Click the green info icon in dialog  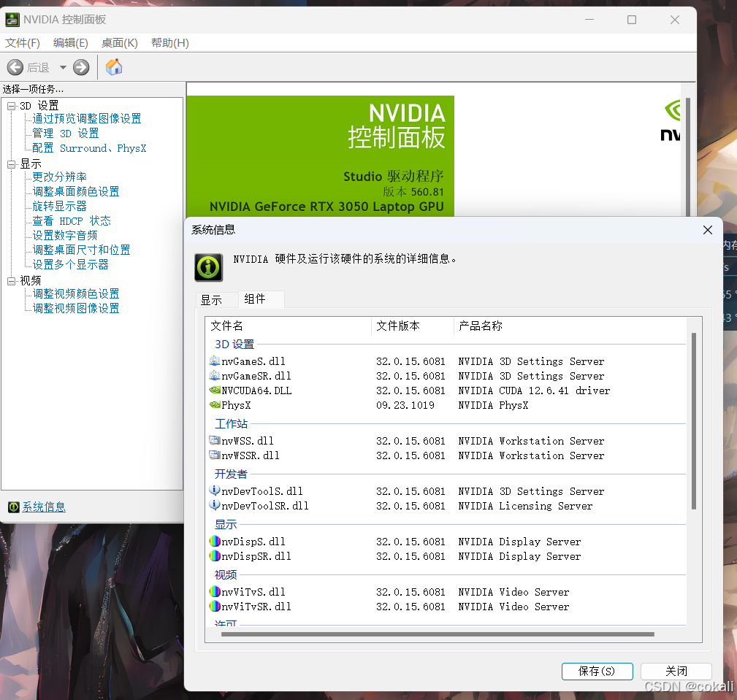point(209,268)
